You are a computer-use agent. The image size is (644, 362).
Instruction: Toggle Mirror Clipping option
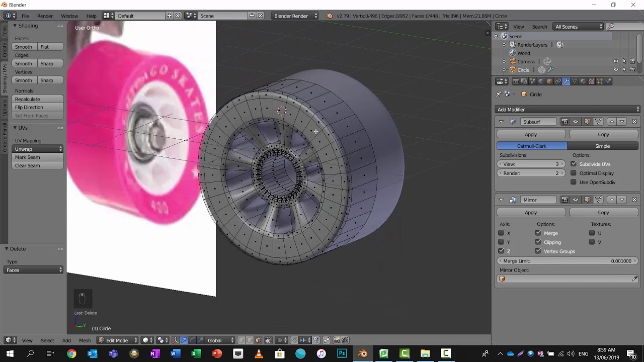538,242
